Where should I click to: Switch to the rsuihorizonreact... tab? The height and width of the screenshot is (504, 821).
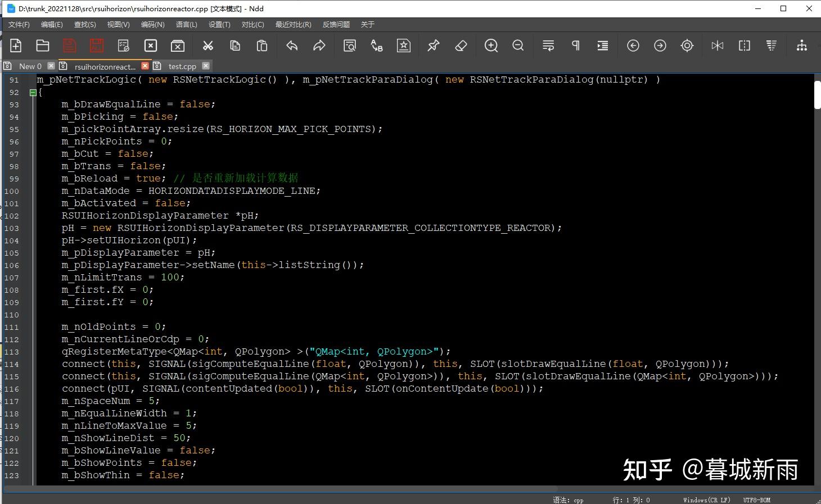pos(105,66)
